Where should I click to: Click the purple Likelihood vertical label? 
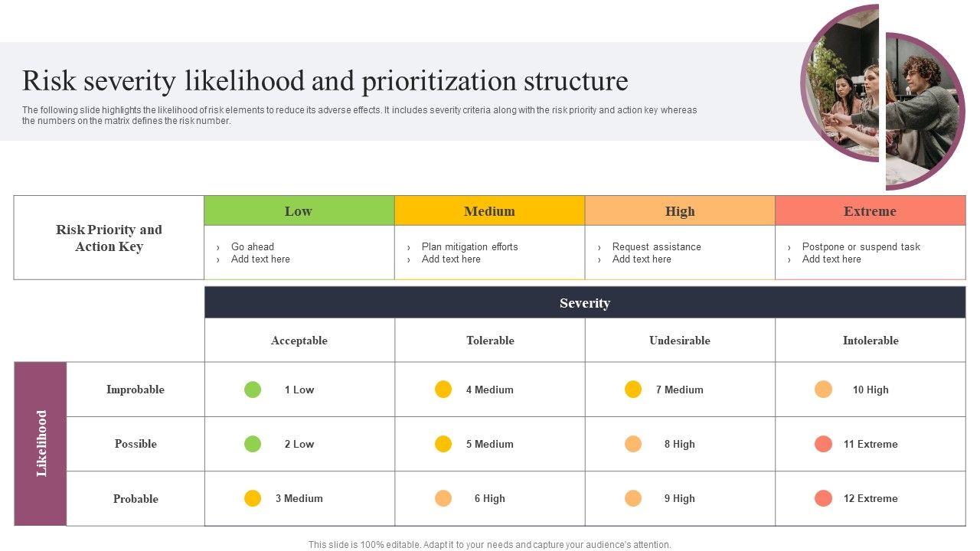point(41,444)
